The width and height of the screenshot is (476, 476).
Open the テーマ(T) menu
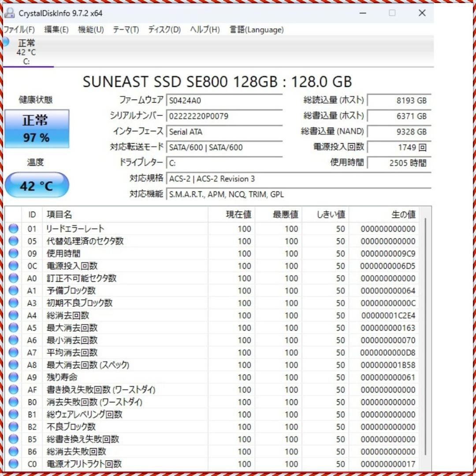coord(126,30)
